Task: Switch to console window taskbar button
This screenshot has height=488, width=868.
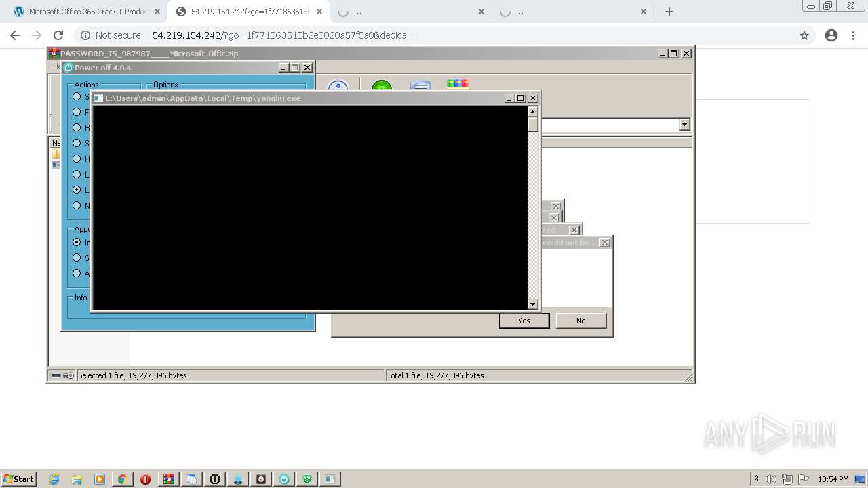Action: pyautogui.click(x=330, y=479)
